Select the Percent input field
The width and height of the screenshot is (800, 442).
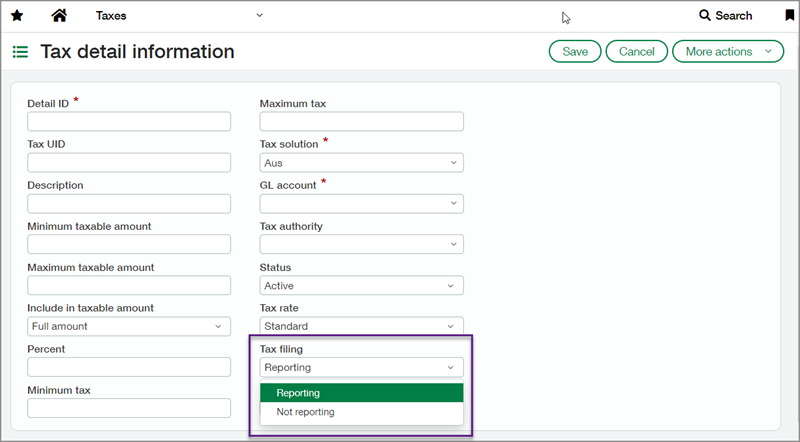coord(129,367)
